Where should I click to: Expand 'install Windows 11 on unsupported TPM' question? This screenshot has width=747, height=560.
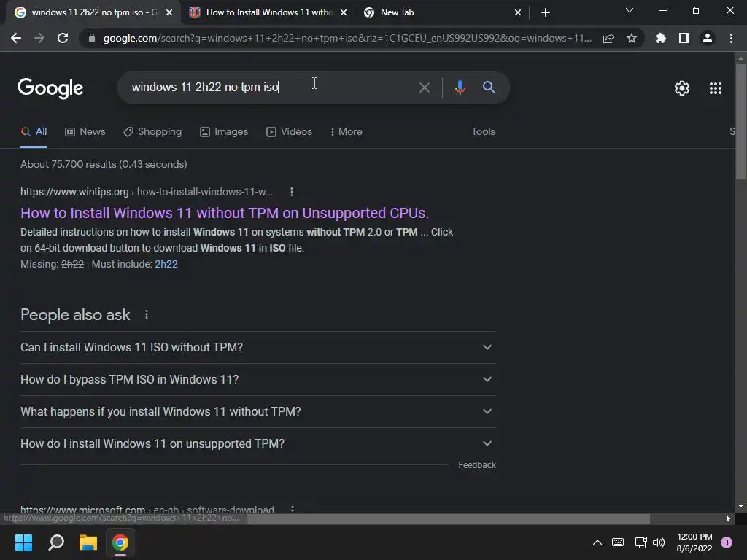(258, 443)
